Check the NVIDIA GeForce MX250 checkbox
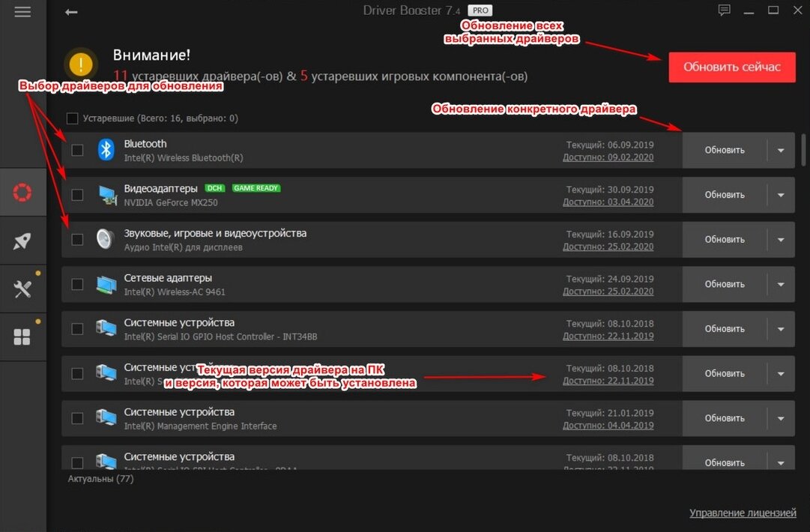 pos(77,195)
